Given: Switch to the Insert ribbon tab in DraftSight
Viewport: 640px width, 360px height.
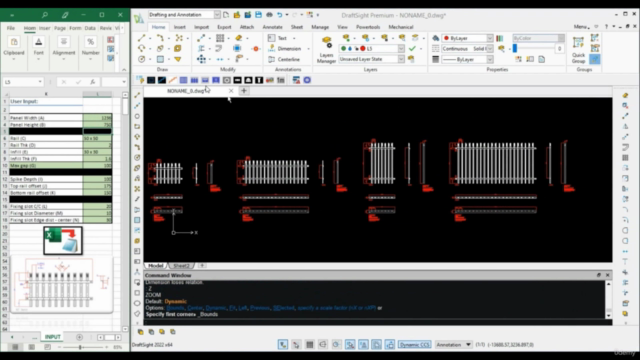Looking at the screenshot, I should 180,27.
